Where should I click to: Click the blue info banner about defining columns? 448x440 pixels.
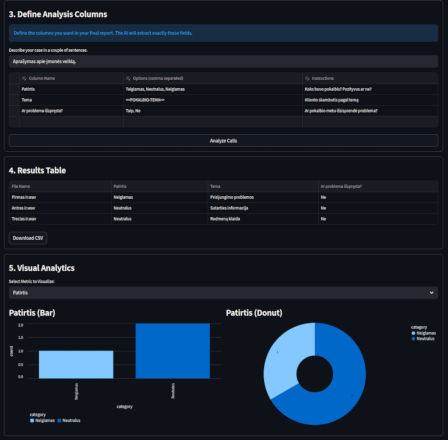pyautogui.click(x=223, y=33)
